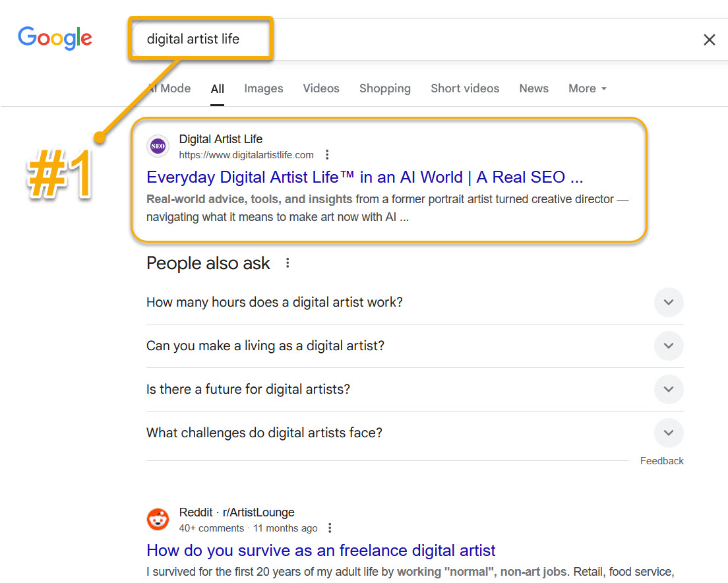Switch to the Images tab
Screen dimensions: 728x583
tap(263, 88)
